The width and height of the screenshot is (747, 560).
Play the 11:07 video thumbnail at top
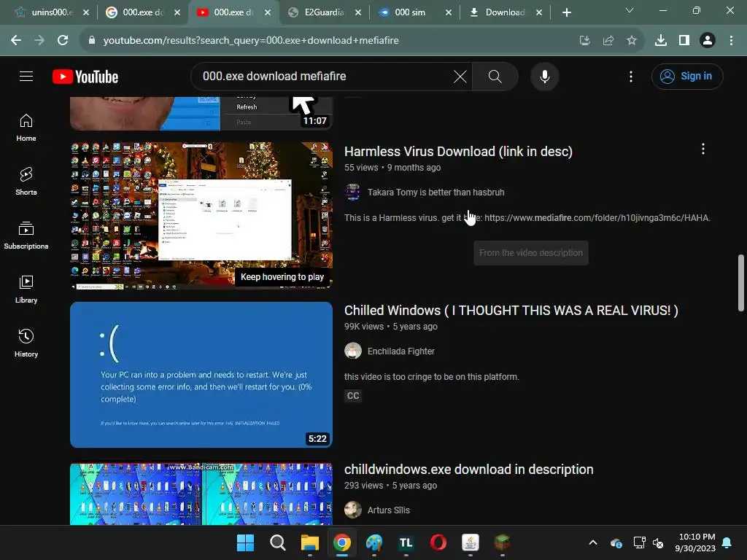(201, 113)
